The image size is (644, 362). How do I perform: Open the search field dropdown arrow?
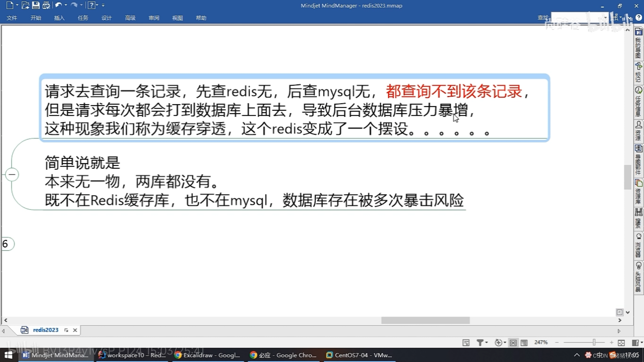[605, 17]
